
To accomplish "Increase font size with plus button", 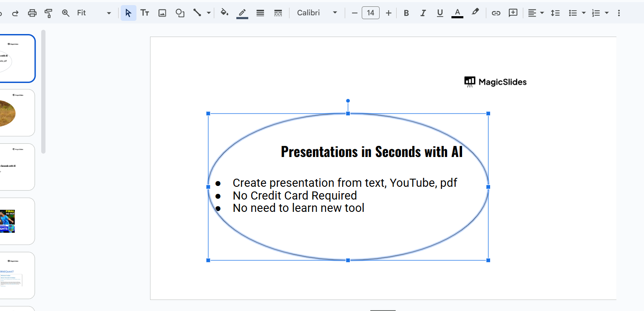I will [389, 13].
